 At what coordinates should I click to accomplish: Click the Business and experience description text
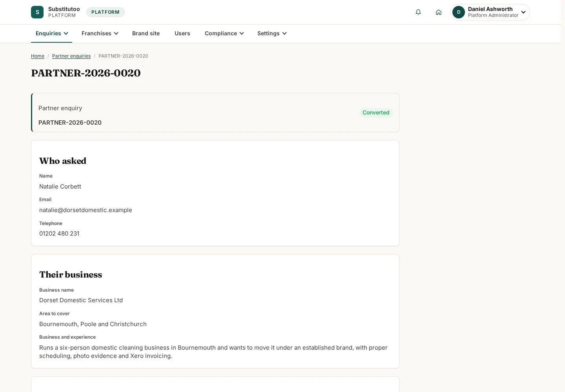point(213,352)
